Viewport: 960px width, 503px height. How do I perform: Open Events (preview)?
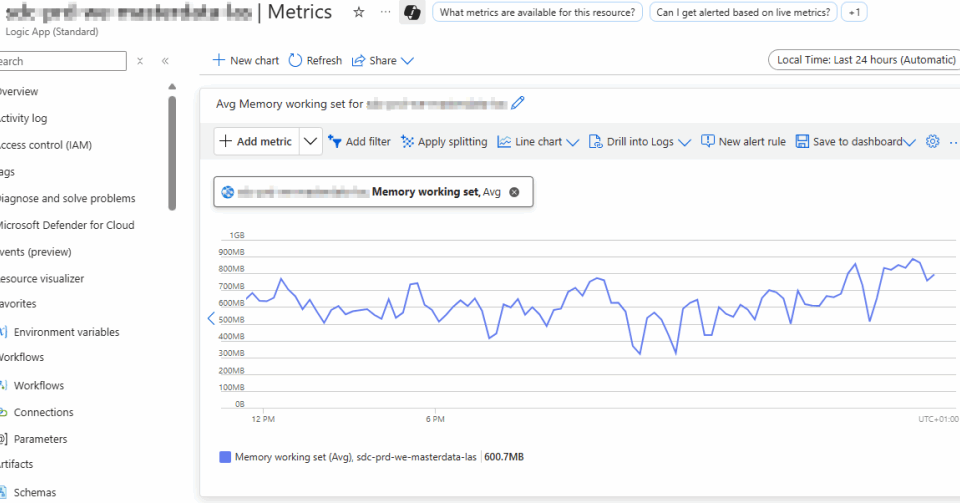pyautogui.click(x=36, y=252)
